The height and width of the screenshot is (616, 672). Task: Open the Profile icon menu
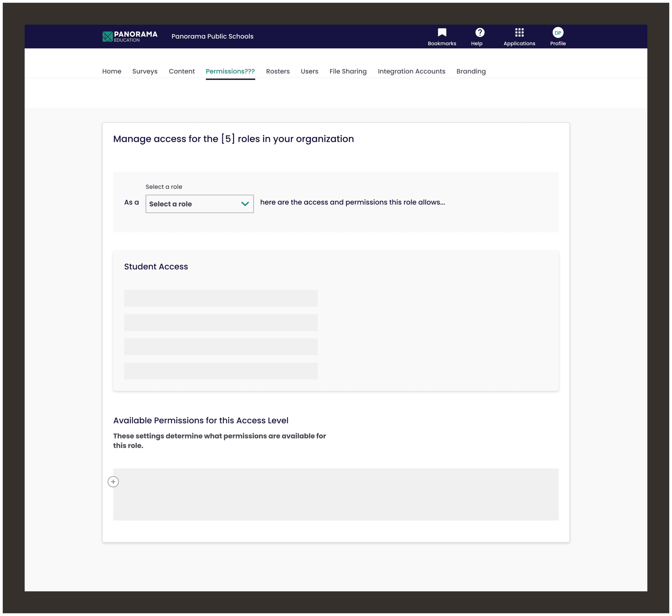pos(557,33)
